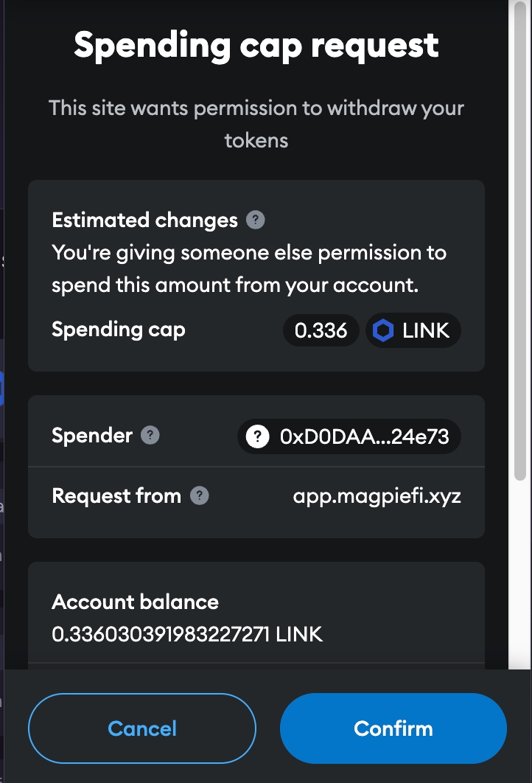Image resolution: width=532 pixels, height=783 pixels.
Task: Click the unknown-address icon beside 0xD0DAA
Action: click(x=257, y=436)
